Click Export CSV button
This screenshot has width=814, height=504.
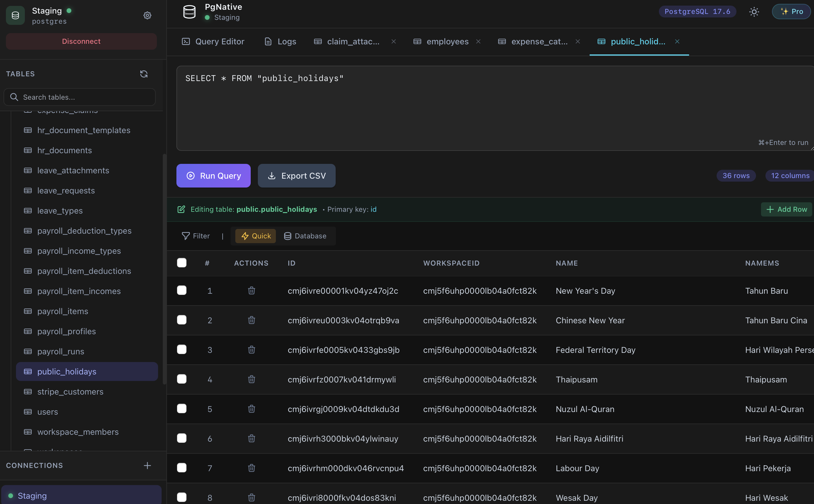(x=297, y=176)
